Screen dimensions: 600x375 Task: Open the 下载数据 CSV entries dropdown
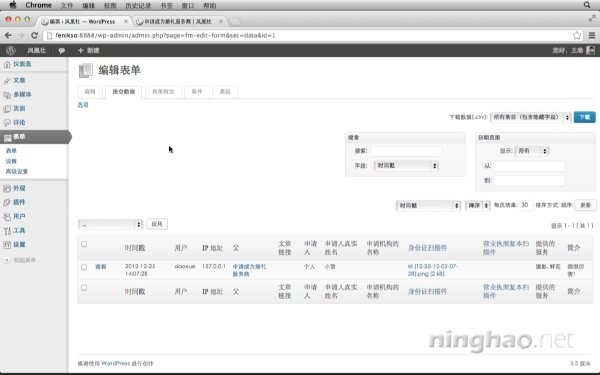pyautogui.click(x=530, y=117)
